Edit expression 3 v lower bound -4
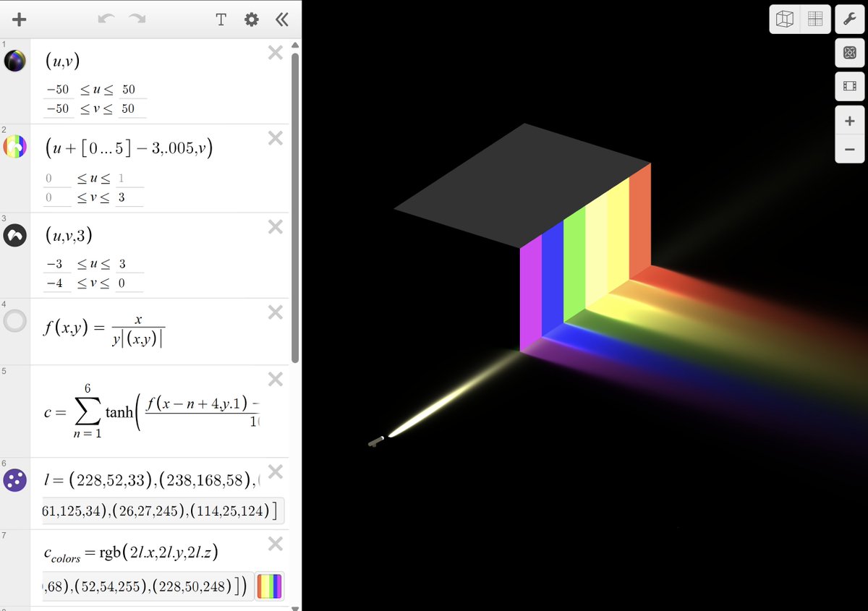Screen dimensions: 868x611 click(58, 283)
